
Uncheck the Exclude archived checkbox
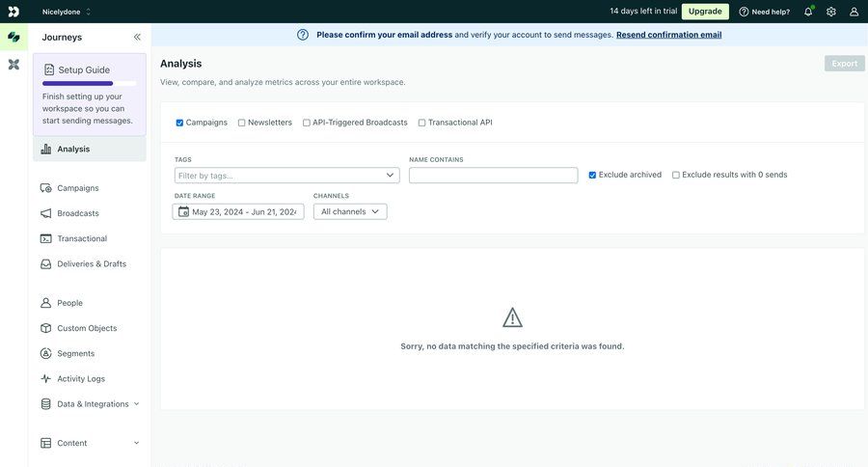coord(592,175)
